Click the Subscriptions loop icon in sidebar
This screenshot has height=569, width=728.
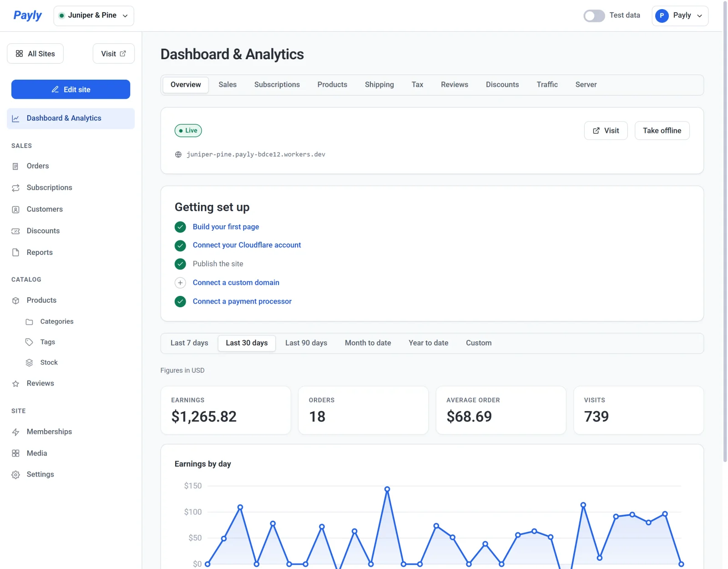(15, 188)
